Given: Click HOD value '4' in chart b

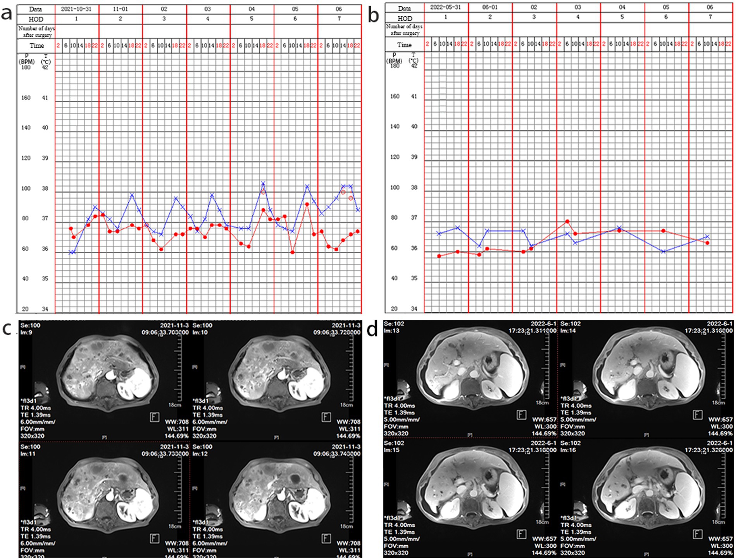Looking at the screenshot, I should (x=578, y=17).
